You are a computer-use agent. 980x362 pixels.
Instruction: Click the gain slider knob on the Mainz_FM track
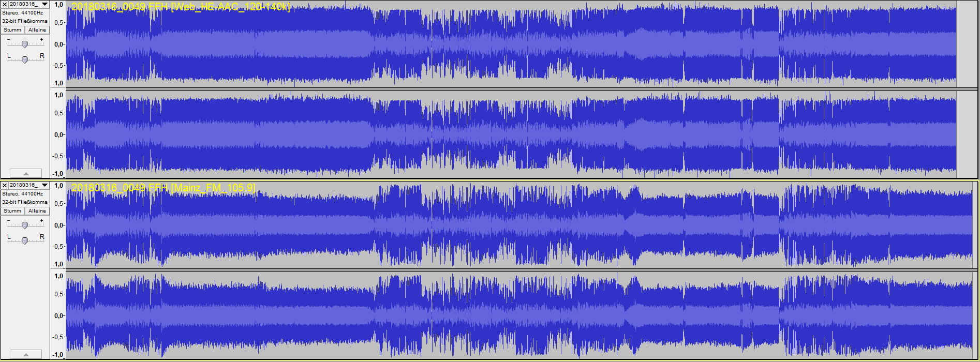(24, 225)
